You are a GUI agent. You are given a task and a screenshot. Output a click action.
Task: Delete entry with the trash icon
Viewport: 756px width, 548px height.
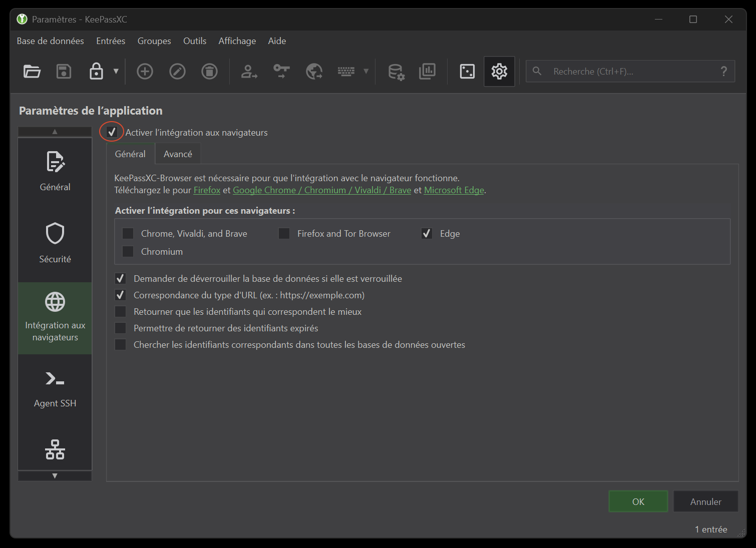(209, 72)
